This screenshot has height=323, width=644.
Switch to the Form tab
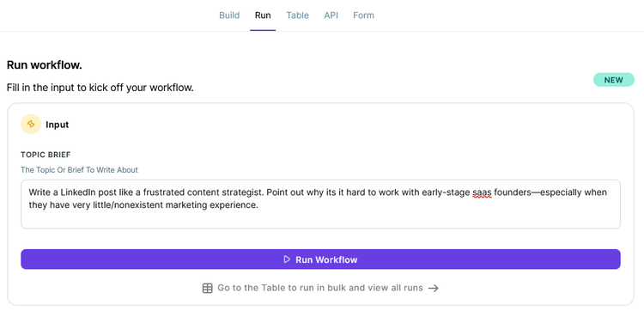(x=363, y=15)
